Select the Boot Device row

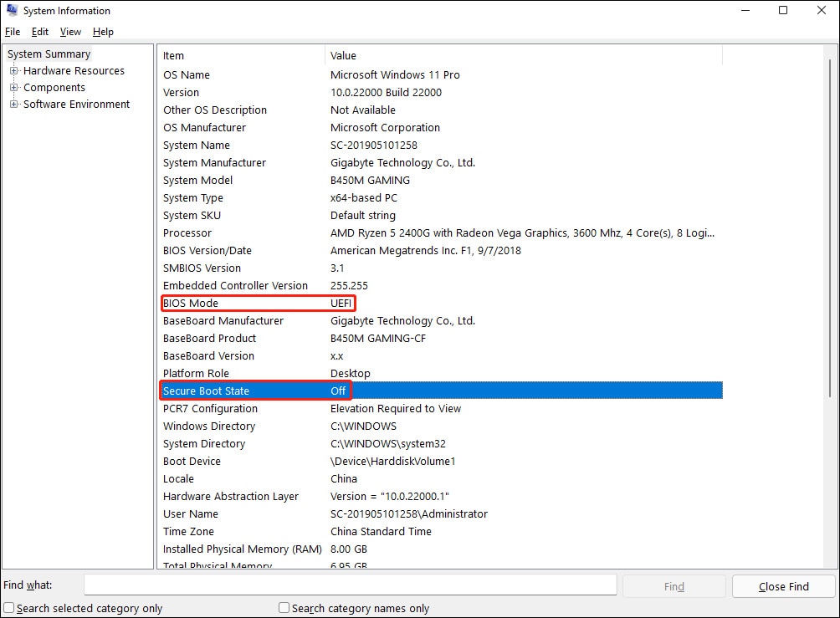tap(441, 461)
